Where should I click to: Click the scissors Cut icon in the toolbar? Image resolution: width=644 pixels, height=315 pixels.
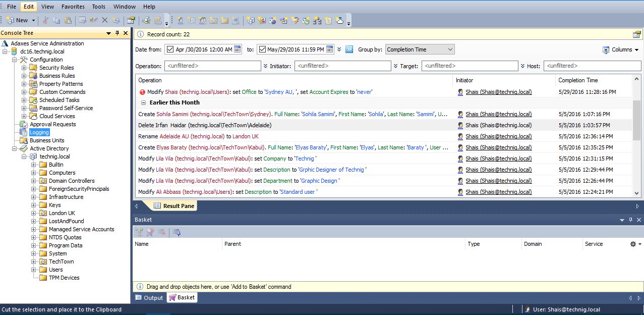(x=45, y=20)
